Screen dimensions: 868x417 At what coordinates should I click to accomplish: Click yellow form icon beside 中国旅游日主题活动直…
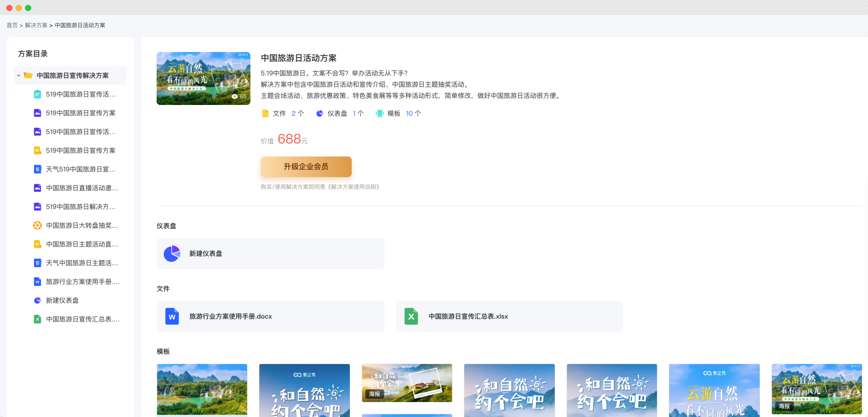click(x=38, y=244)
